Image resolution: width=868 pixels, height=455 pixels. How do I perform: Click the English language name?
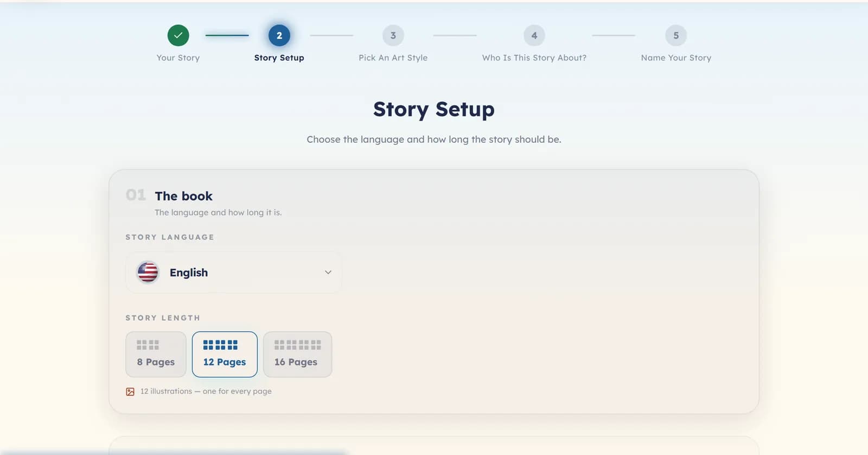(189, 273)
